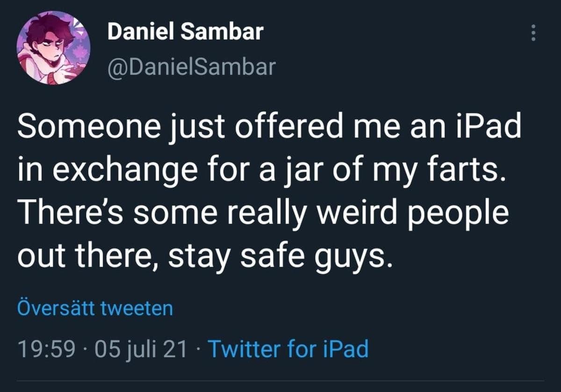Click the tweet timestamp 19:59
The image size is (561, 392).
[x=46, y=348]
